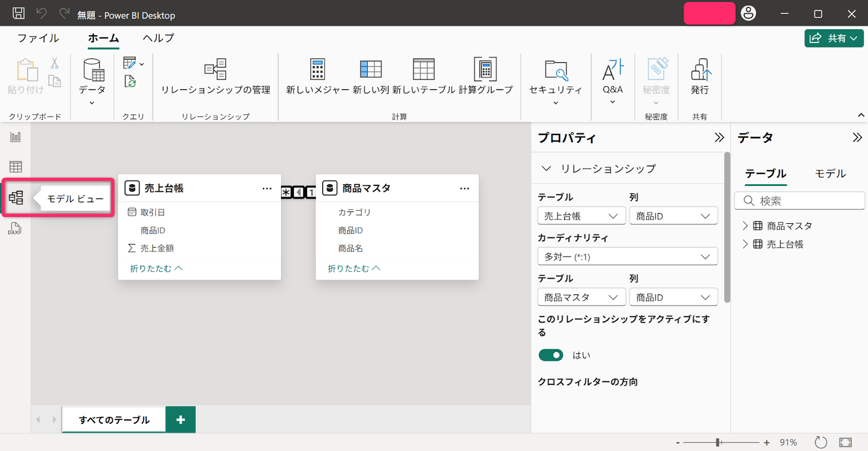Screen dimensions: 868x451
Task: Collapse the データ pane
Action: click(x=857, y=138)
